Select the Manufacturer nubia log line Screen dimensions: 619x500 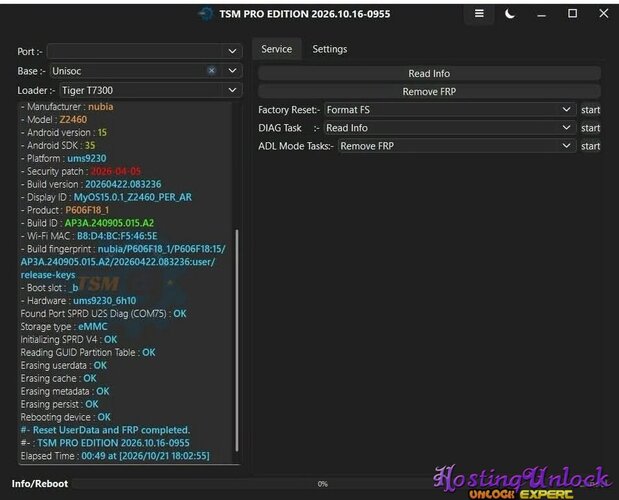pos(67,107)
